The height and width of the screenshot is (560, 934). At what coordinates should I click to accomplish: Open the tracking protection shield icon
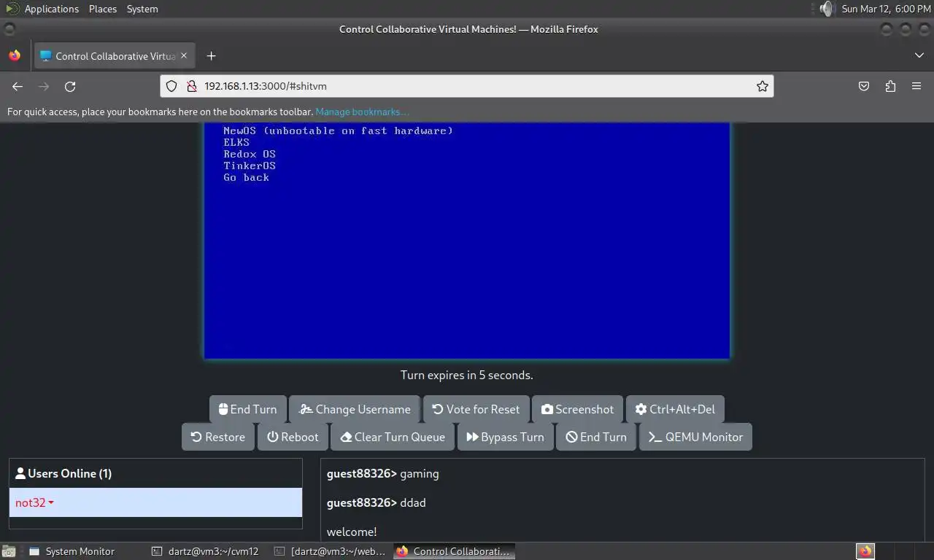point(171,86)
